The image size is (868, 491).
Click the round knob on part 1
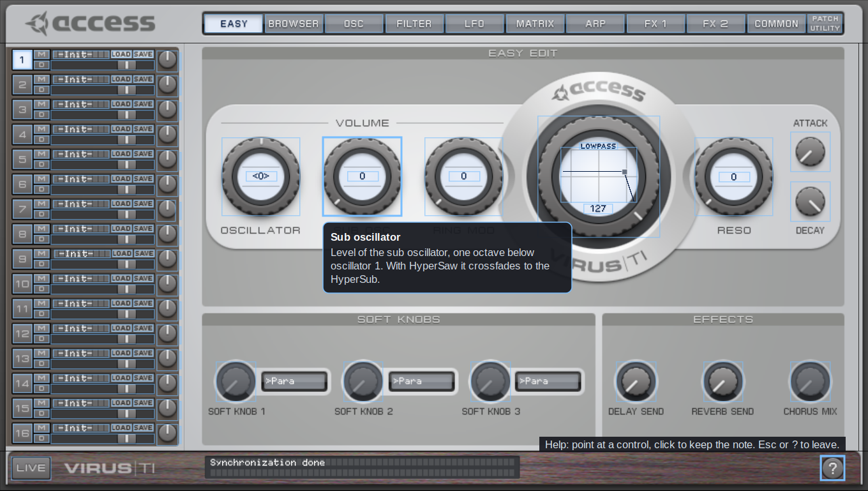tap(167, 60)
